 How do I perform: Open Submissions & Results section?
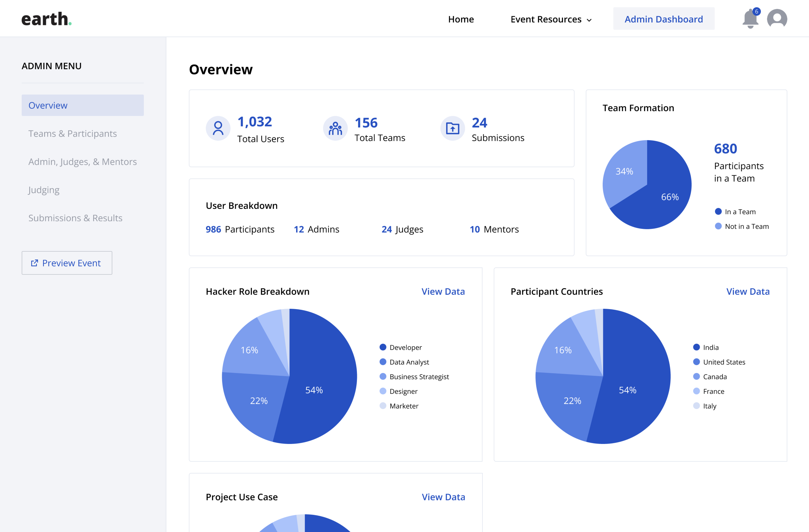76,218
